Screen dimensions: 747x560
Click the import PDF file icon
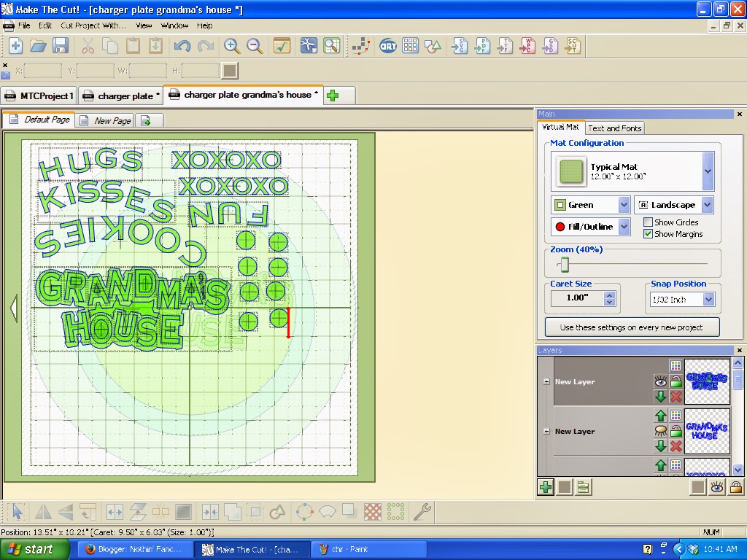(x=482, y=46)
